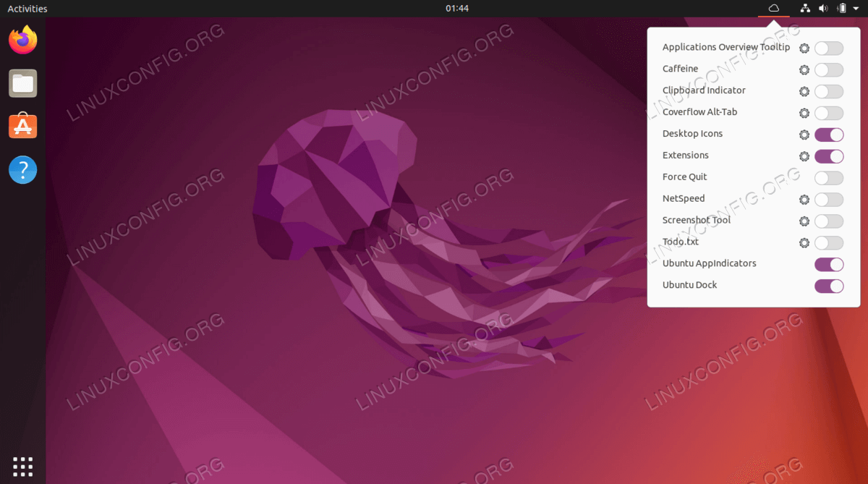868x484 pixels.
Task: Open settings gear for Screenshot Tool
Action: coord(804,221)
